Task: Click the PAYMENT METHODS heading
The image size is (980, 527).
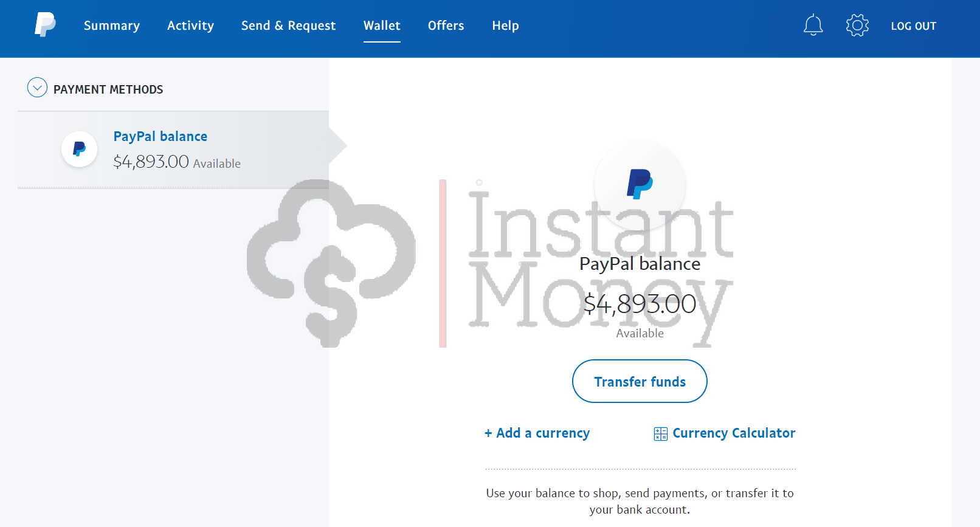Action: pos(108,89)
